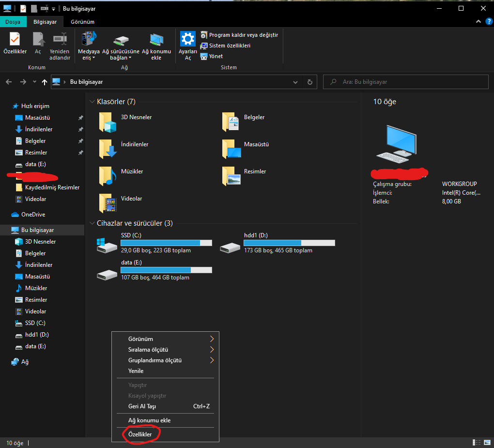This screenshot has height=448, width=494.
Task: Switch to the Bilgisayar ribbon tab
Action: point(45,22)
